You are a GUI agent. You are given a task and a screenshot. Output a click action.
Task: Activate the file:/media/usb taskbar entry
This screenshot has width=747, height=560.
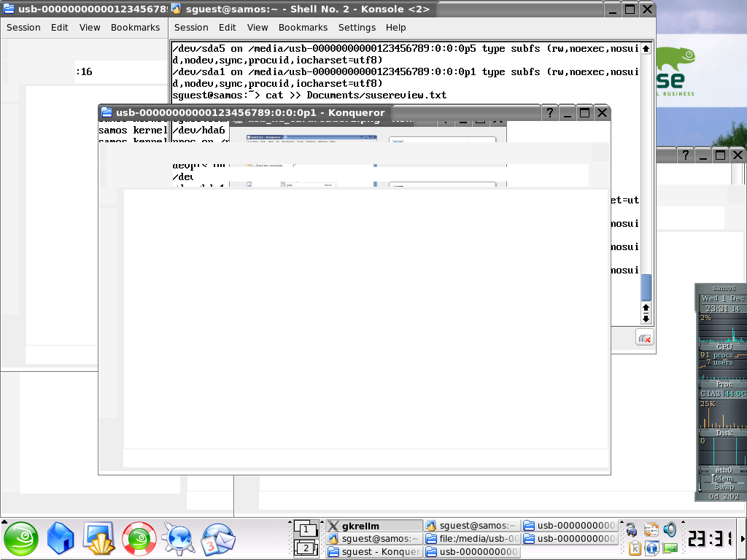coord(473,539)
